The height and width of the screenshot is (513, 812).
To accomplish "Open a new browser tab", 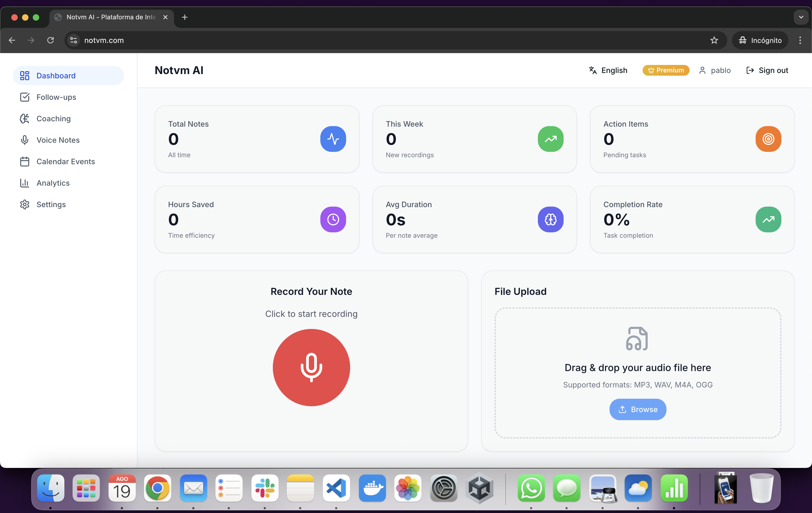I will point(184,17).
